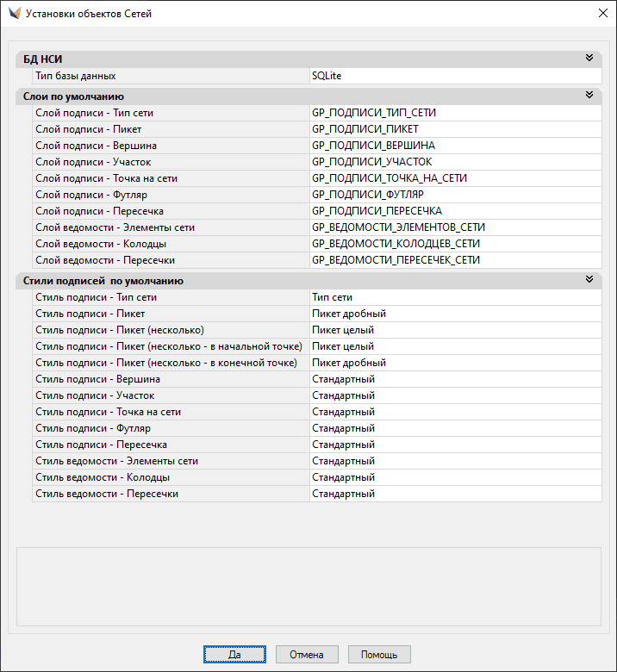Select the SQLite database type value
The width and height of the screenshot is (617, 672).
(455, 76)
